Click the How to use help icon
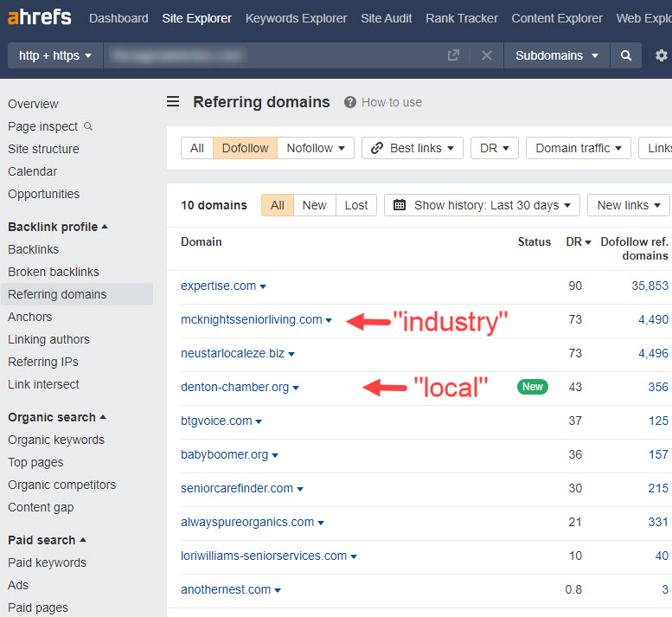 click(350, 102)
